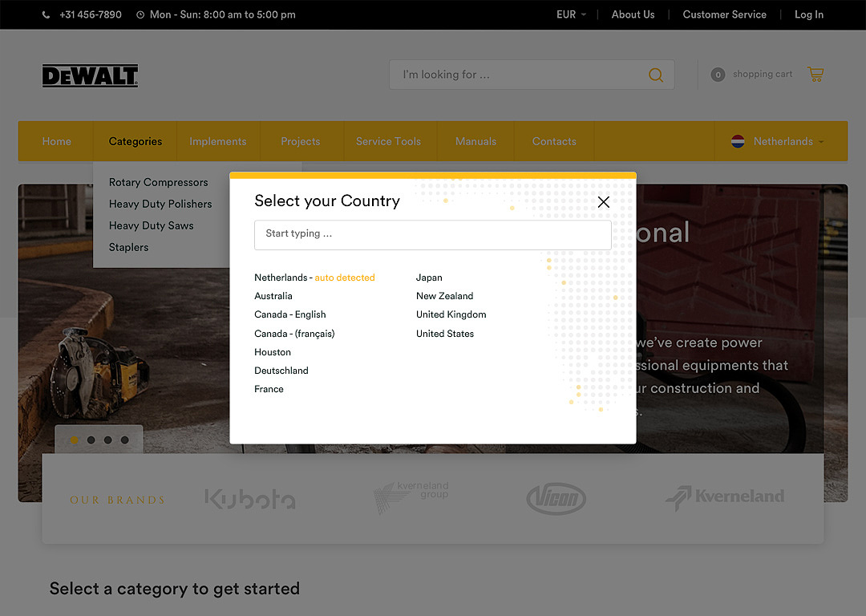Choose Deutschland in country list
Screen dimensions: 866x616
pyautogui.click(x=281, y=371)
